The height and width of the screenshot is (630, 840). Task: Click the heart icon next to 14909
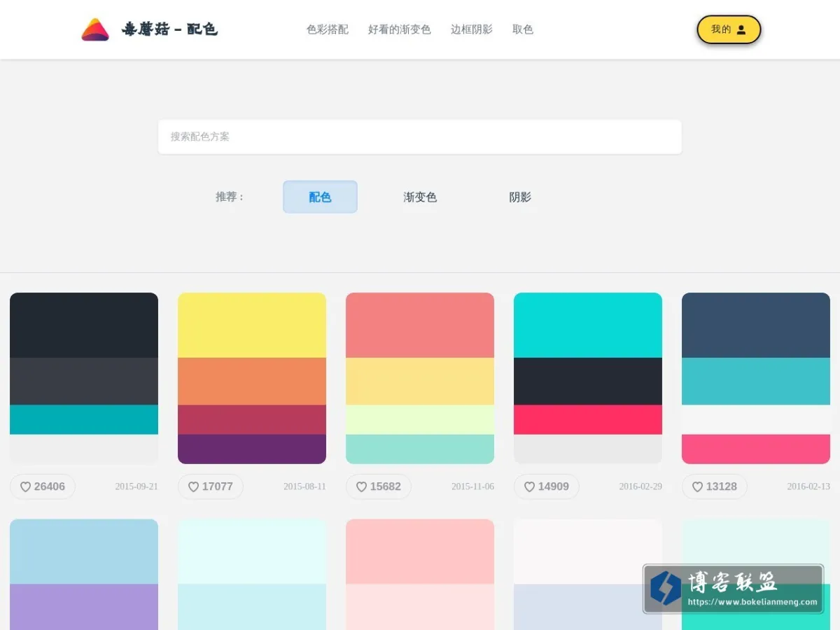tap(529, 486)
